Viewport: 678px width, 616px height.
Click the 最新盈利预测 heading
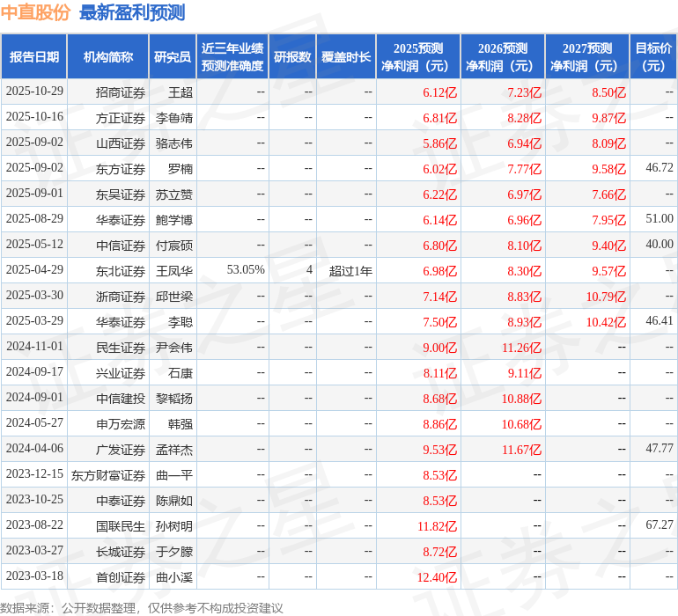(132, 13)
